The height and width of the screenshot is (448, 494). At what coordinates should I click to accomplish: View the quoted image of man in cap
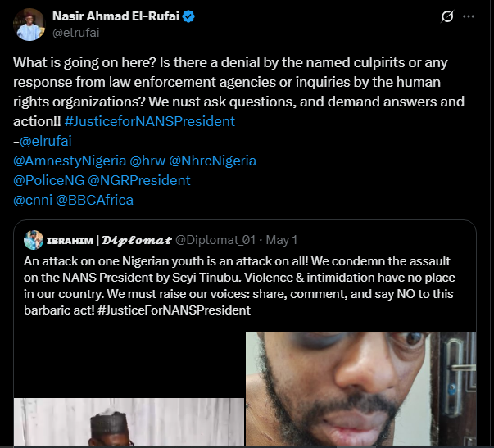click(129, 423)
